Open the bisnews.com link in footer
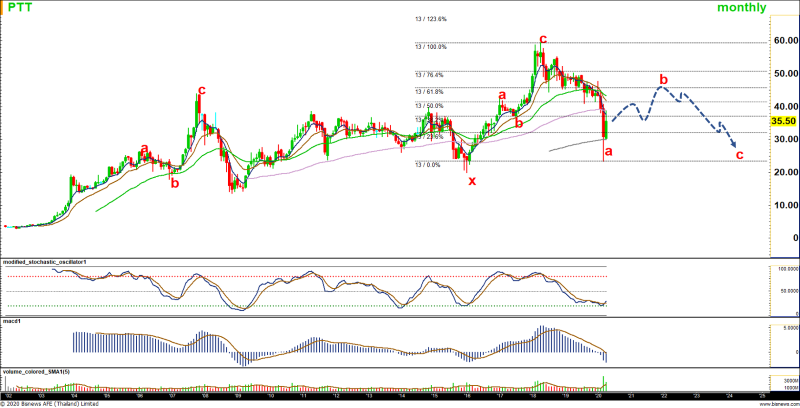This screenshot has height=408, width=800. coord(779,403)
